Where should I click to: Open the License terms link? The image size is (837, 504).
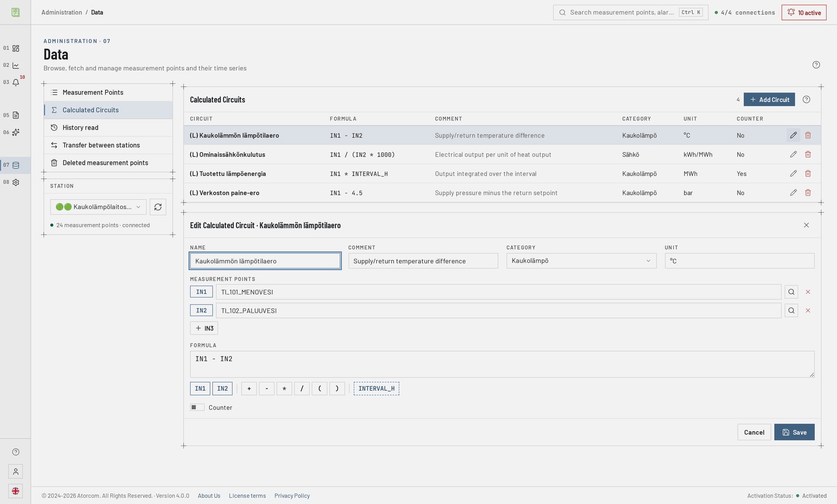pos(247,496)
